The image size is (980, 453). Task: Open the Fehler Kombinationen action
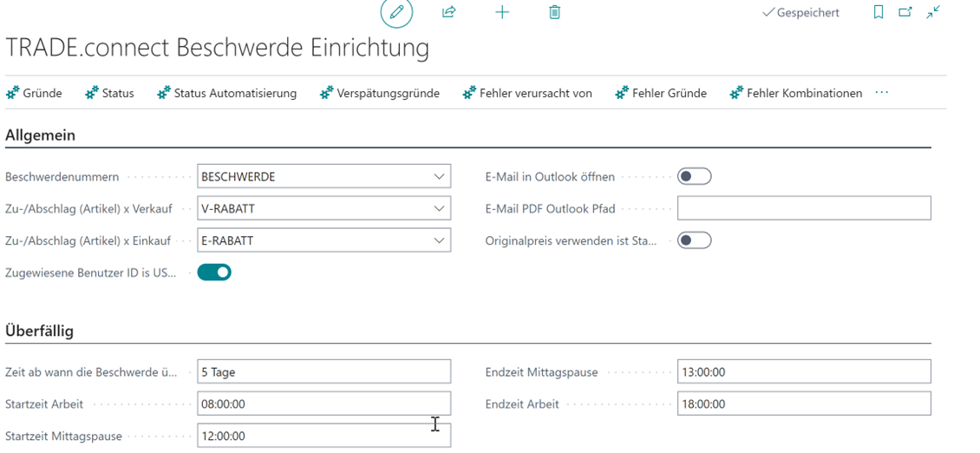coord(795,93)
